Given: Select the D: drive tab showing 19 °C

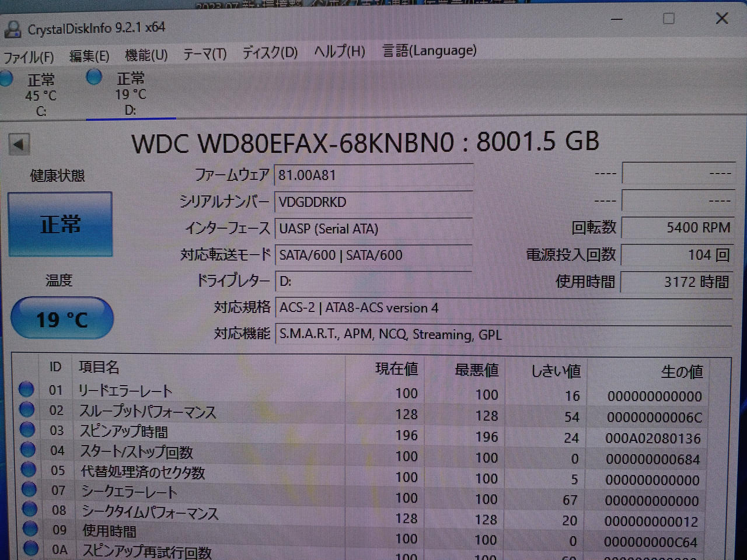Looking at the screenshot, I should (131, 94).
